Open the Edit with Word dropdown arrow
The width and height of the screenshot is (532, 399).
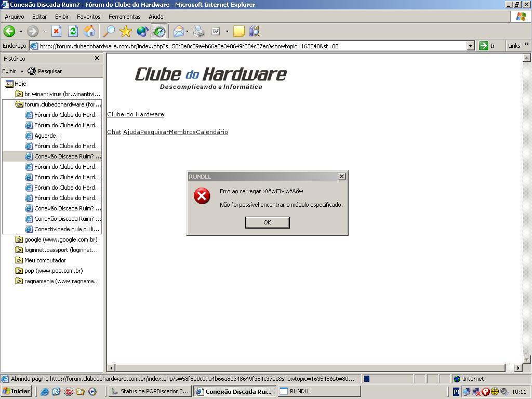227,32
